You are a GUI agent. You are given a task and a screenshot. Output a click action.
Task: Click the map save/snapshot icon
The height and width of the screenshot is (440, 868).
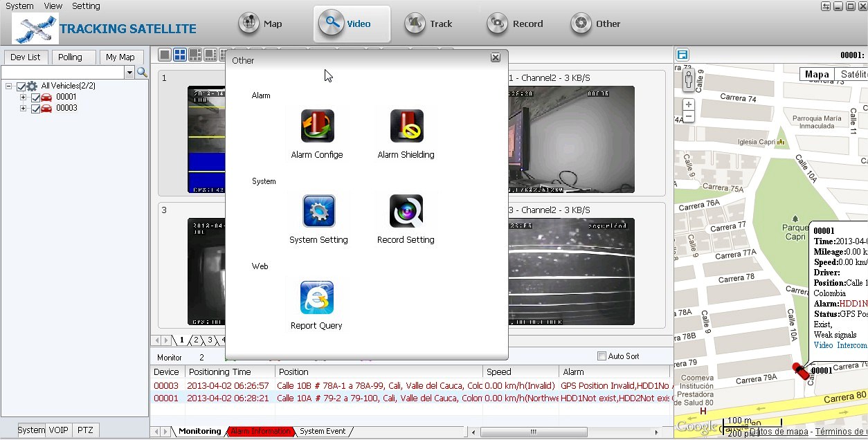pos(682,55)
